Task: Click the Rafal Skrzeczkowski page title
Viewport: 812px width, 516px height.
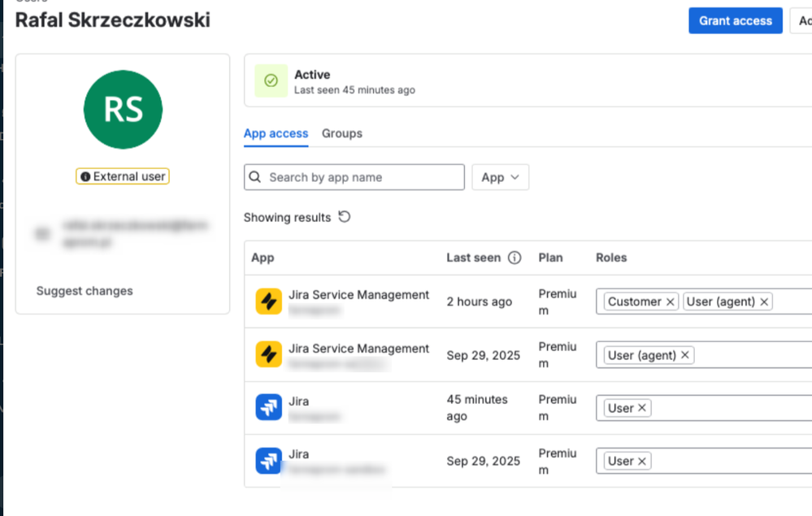Action: pyautogui.click(x=112, y=20)
